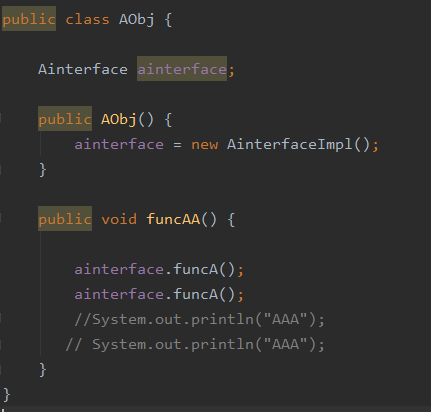Click the closing brace of the AObj constructor
The width and height of the screenshot is (431, 412).
pos(42,169)
